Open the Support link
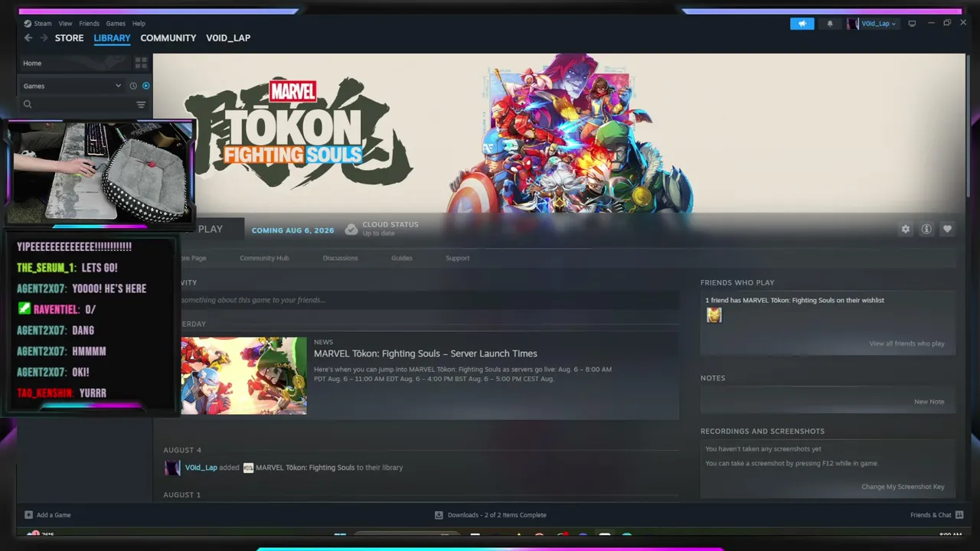Image resolution: width=980 pixels, height=551 pixels. tap(458, 258)
